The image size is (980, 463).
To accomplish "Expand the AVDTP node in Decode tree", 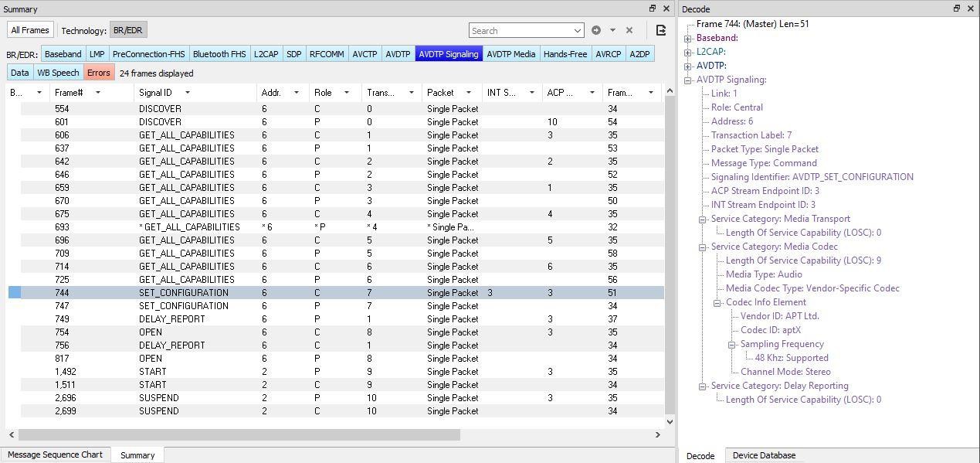I will pyautogui.click(x=688, y=66).
